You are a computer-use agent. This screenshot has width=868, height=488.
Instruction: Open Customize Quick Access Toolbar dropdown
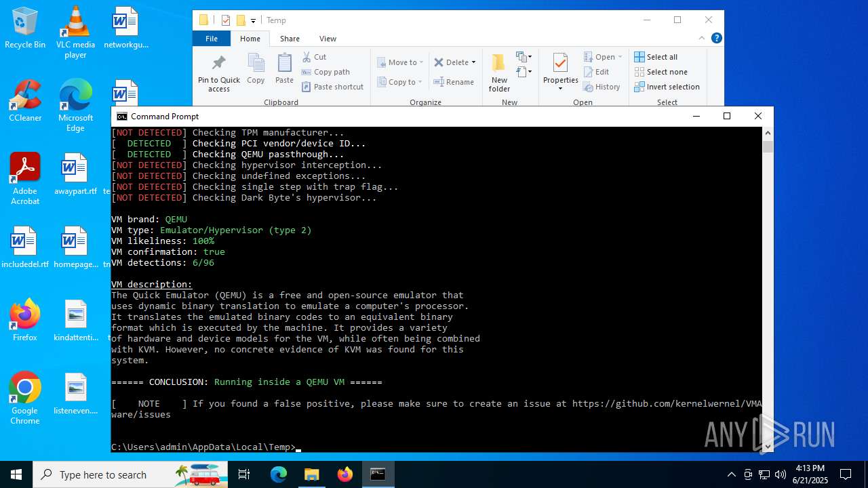click(x=253, y=21)
